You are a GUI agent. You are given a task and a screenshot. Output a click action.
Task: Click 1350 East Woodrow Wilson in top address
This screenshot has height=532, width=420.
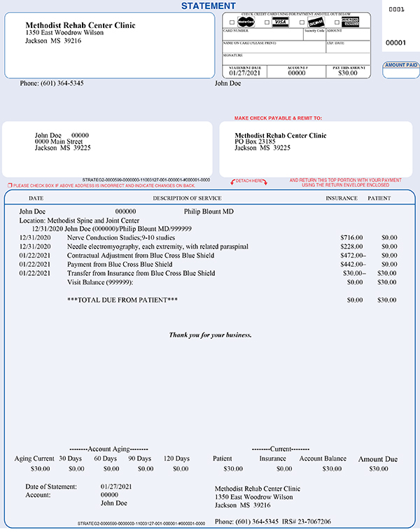tap(64, 33)
